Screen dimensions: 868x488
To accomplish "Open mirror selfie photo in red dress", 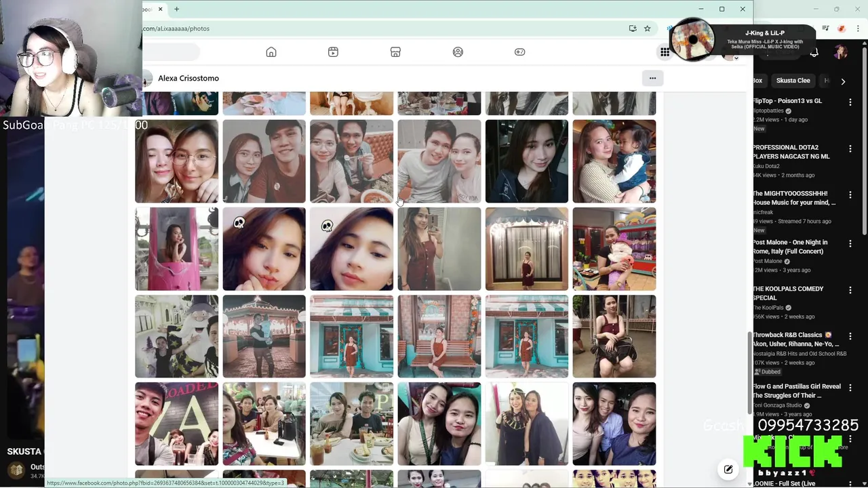I will 439,249.
